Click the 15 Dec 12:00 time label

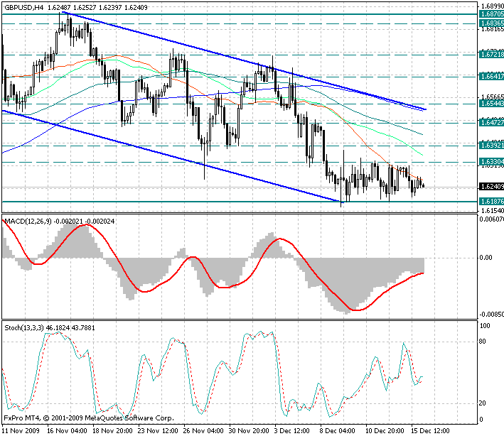[x=430, y=430]
